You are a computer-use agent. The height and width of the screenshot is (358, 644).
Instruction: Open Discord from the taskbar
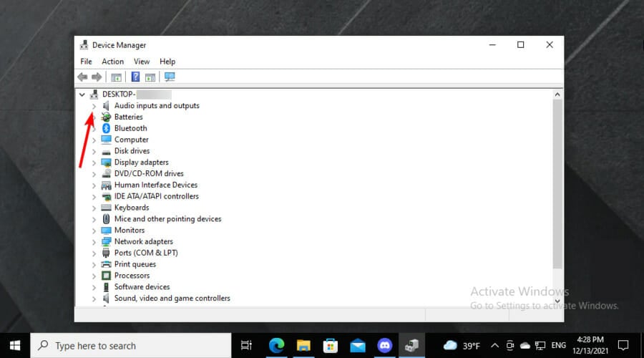coord(384,346)
